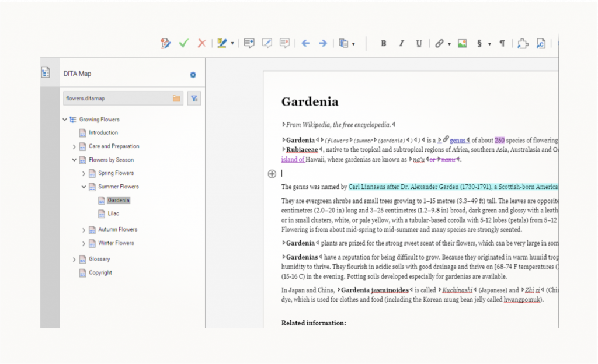Screen dimensions: 598x364
Task: Insert an image into the topic
Action: 463,43
